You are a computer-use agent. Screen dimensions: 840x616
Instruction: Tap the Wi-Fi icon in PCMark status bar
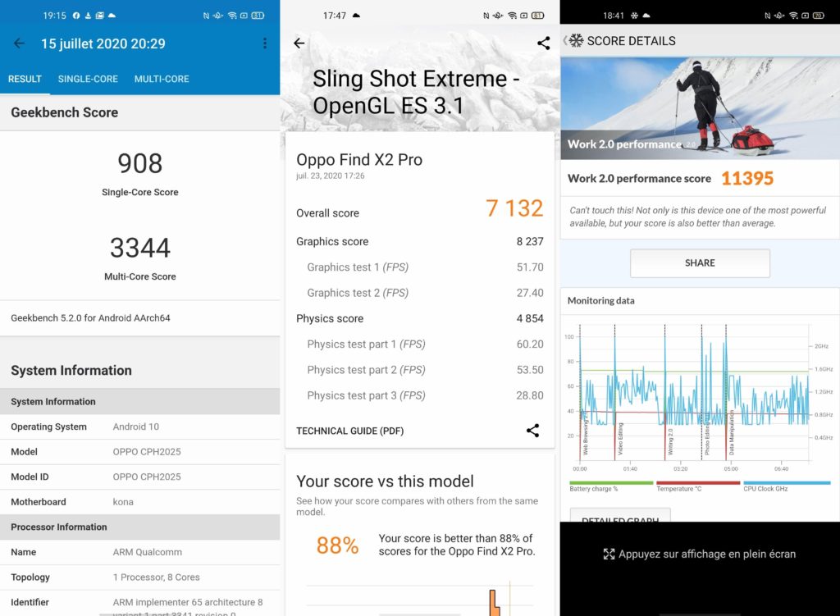pyautogui.click(x=793, y=16)
